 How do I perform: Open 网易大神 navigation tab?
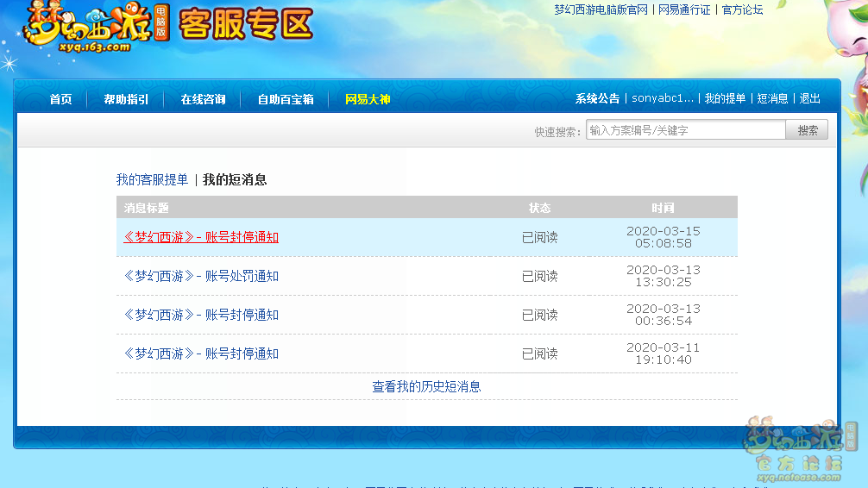click(368, 99)
